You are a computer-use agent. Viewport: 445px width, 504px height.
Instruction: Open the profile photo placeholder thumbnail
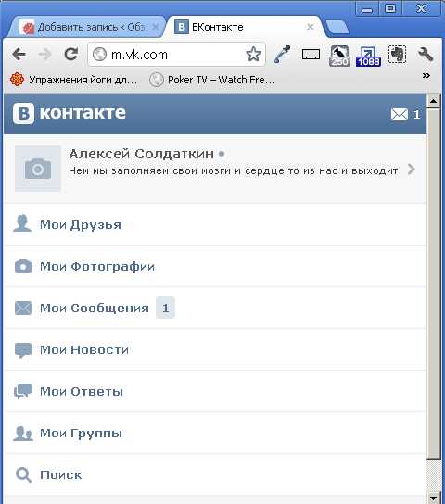point(38,169)
